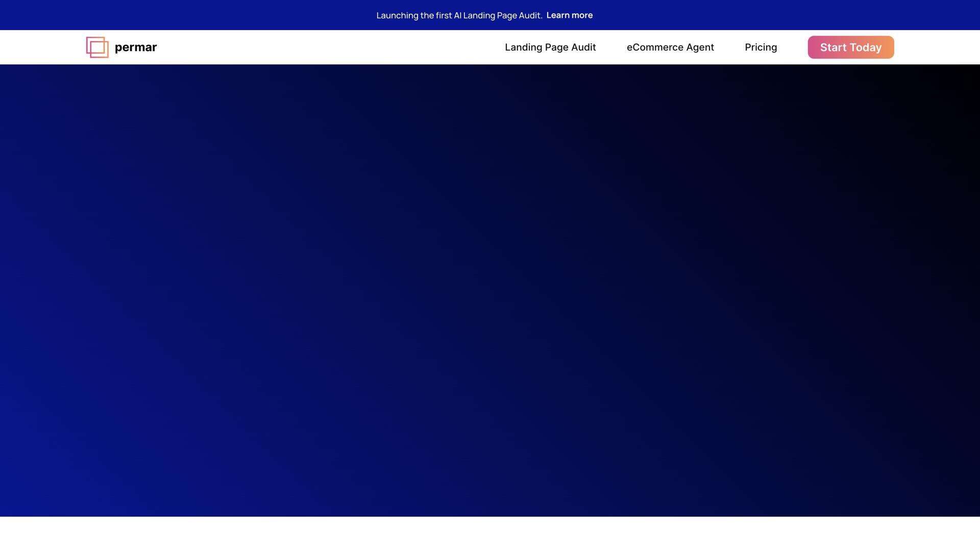
Task: Go to the eCommerce Agent page
Action: click(670, 47)
